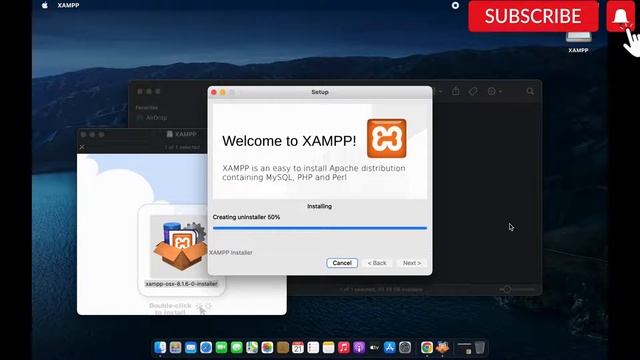Launch Safari from the dock

pos(206,347)
